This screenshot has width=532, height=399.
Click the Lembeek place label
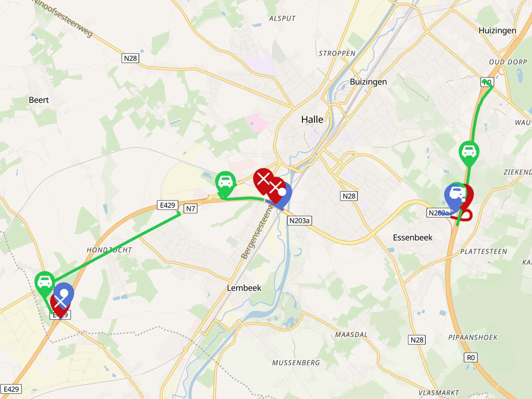(244, 288)
